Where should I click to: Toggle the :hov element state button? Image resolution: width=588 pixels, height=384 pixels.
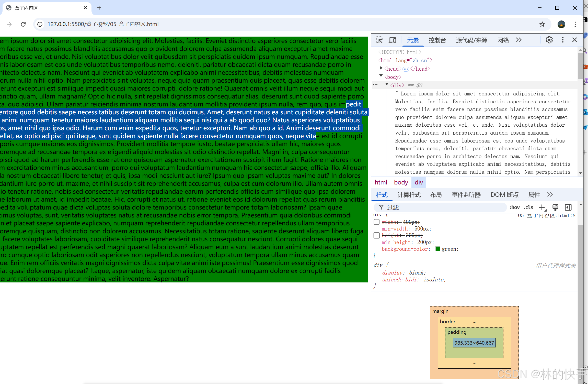tap(515, 207)
